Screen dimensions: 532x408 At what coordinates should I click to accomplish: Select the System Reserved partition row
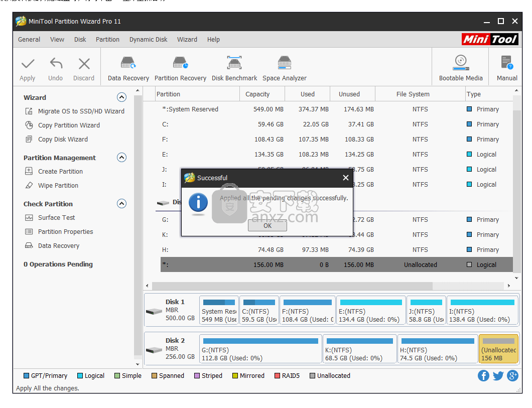tap(337, 109)
